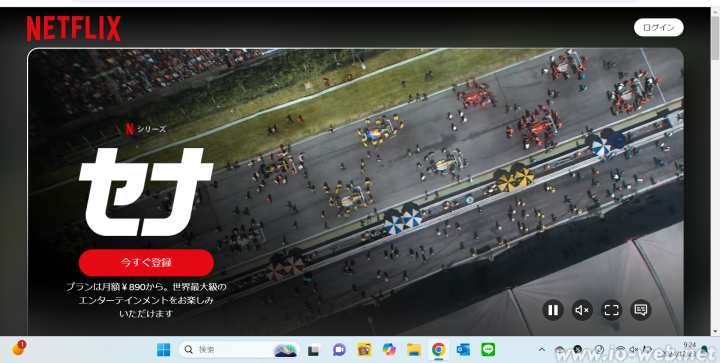This screenshot has width=720, height=363.
Task: Expand hidden system tray icons chevron
Action: [542, 350]
